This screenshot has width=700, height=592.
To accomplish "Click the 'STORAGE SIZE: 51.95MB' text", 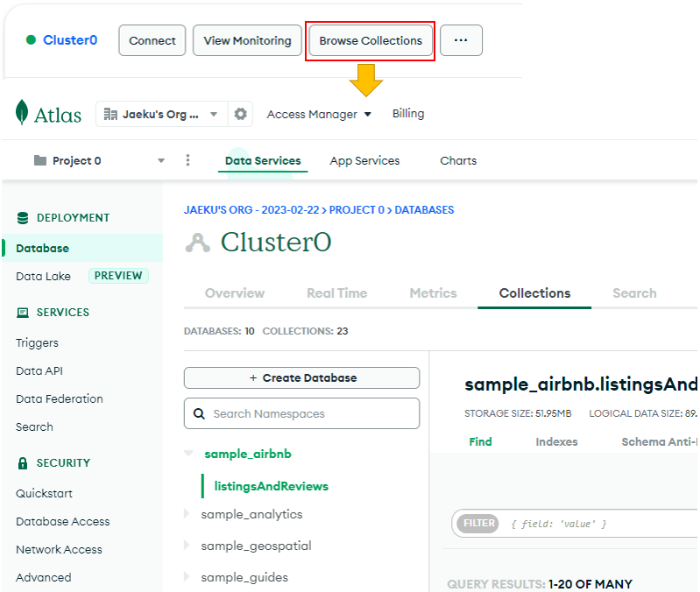I will (x=518, y=413).
